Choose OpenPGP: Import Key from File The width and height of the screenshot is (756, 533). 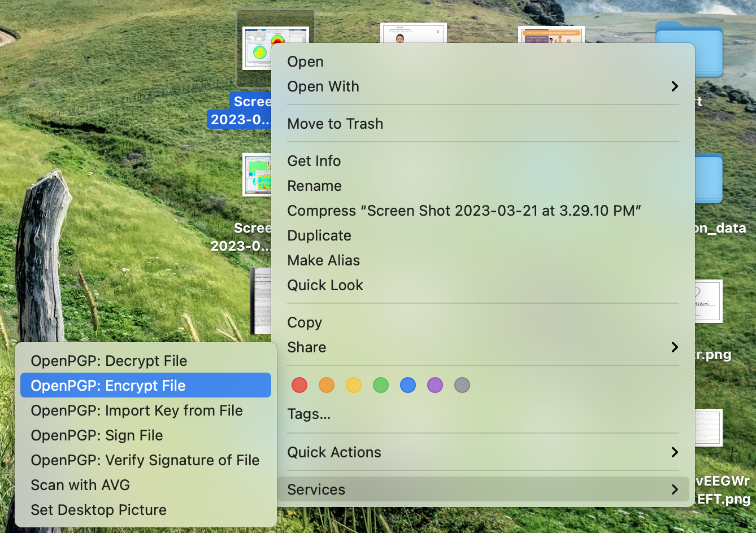(146, 410)
